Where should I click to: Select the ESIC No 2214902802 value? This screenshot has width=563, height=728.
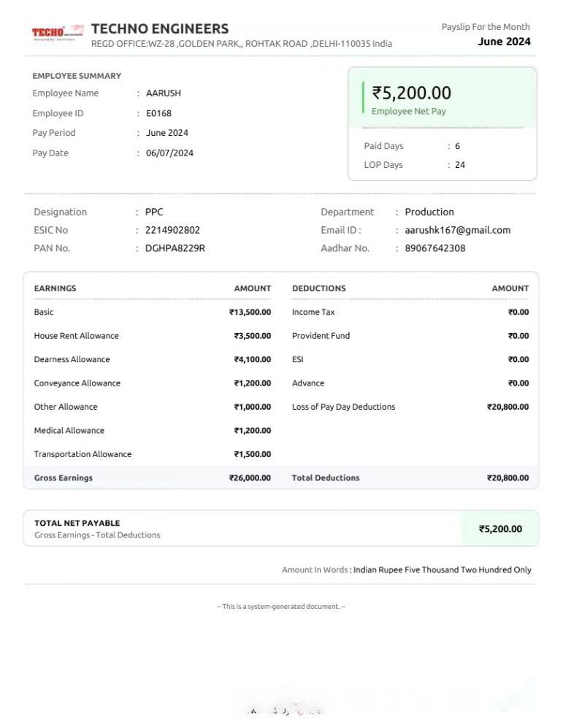[x=172, y=230]
